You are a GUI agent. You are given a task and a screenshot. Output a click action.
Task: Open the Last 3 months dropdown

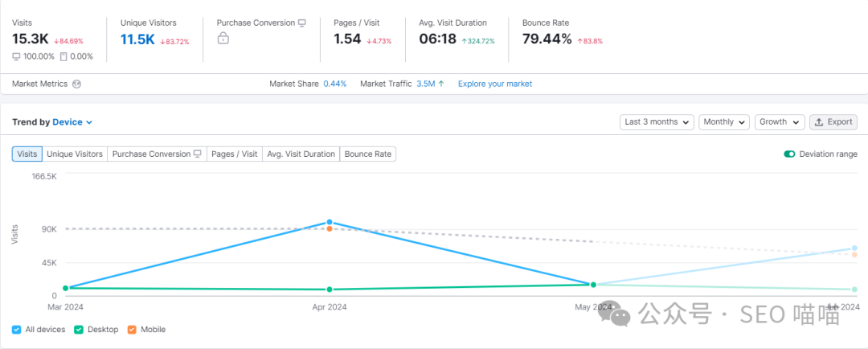[x=657, y=122]
